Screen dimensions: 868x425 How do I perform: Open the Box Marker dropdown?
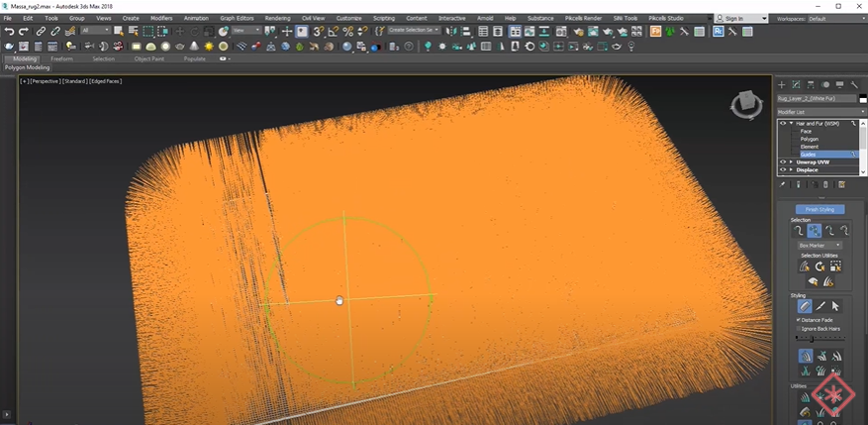820,245
